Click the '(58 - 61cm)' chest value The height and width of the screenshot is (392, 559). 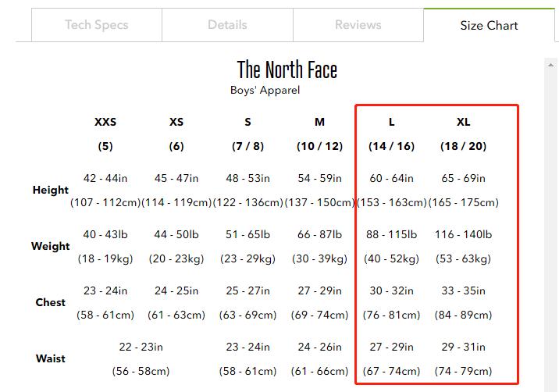coord(105,315)
